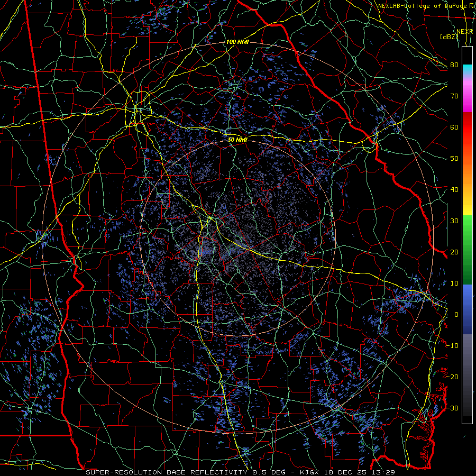Click the green band of the color scale
Viewport: 476px width, 476px height.
(x=467, y=250)
